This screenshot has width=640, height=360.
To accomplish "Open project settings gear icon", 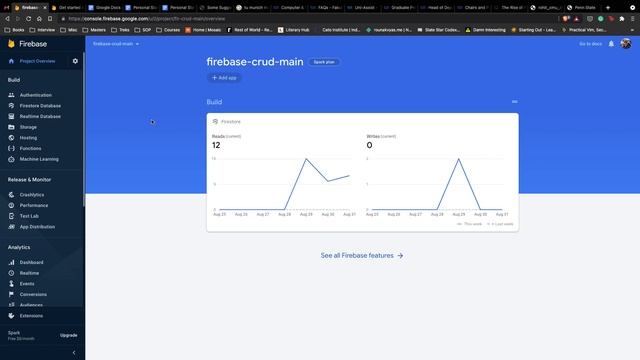I will point(75,61).
